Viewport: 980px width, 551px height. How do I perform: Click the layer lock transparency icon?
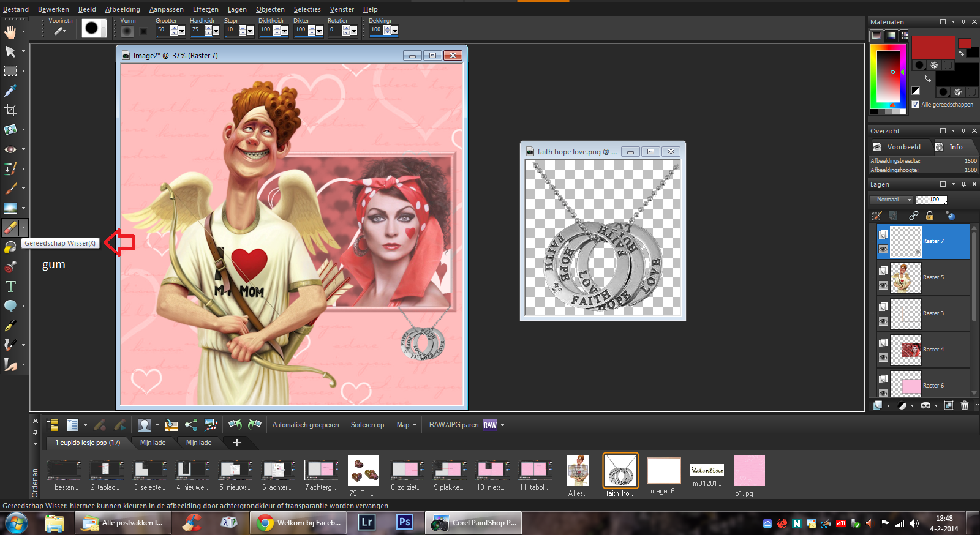pos(929,216)
